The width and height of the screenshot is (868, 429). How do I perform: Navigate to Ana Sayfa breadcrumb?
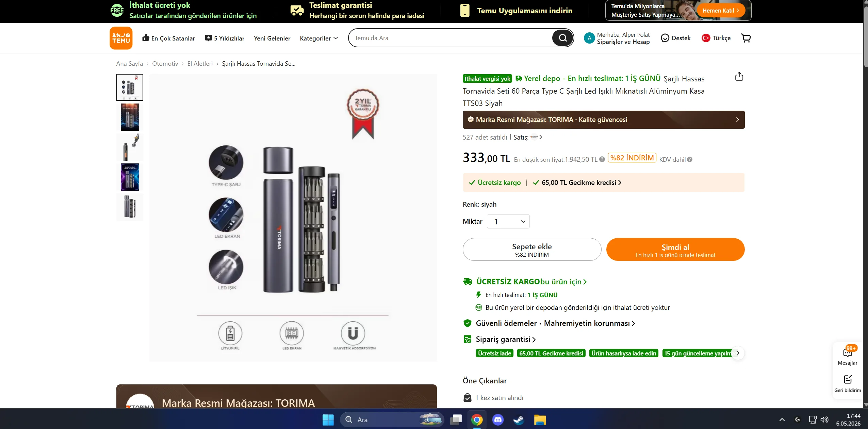[130, 64]
